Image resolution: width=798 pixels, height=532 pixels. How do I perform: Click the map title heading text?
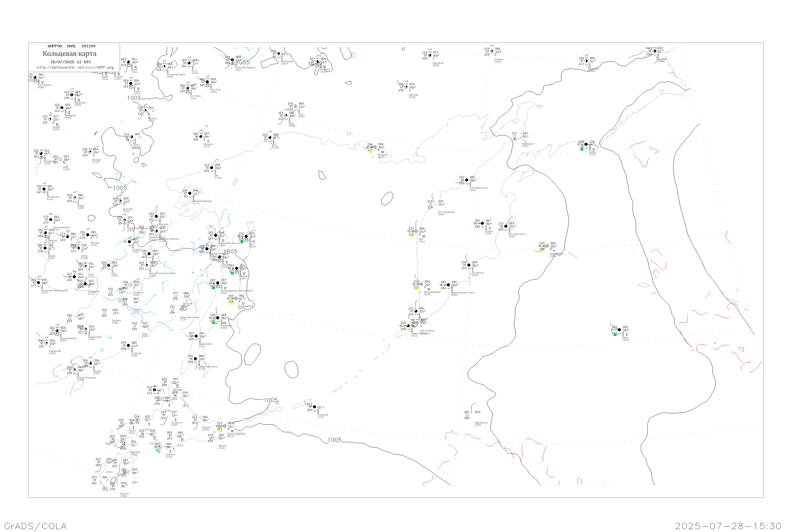(x=69, y=54)
